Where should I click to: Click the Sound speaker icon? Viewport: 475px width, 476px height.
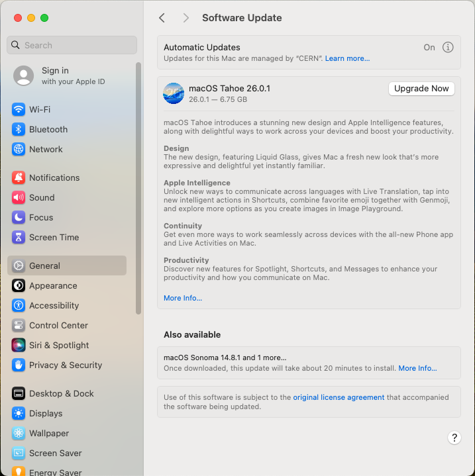(19, 197)
